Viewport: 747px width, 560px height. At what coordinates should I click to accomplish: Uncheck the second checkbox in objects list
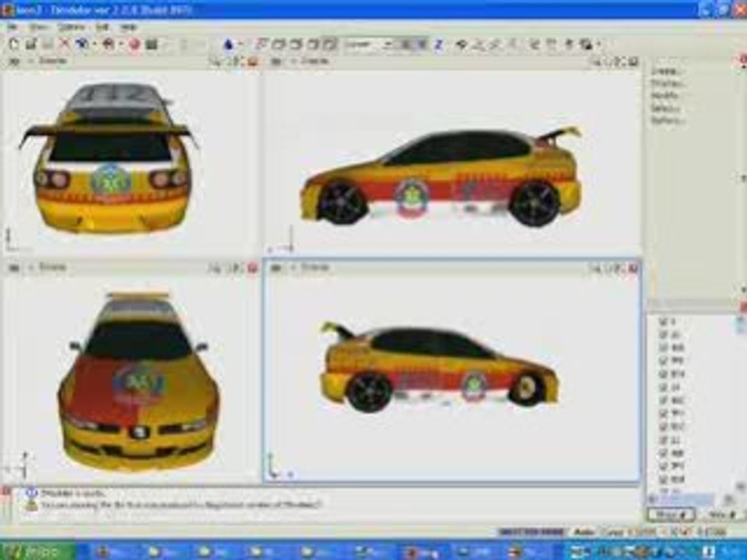coord(663,334)
